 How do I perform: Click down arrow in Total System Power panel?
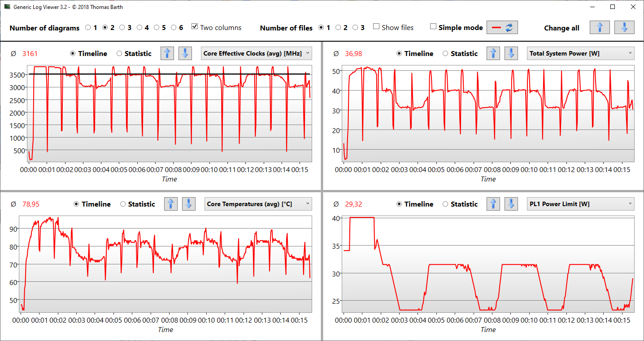pos(511,53)
